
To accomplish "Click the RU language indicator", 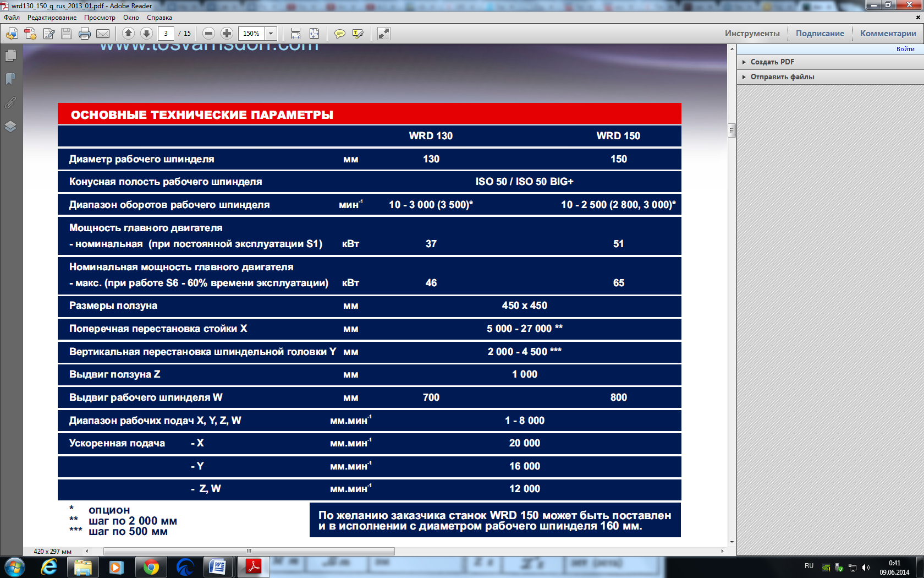I will (x=809, y=566).
